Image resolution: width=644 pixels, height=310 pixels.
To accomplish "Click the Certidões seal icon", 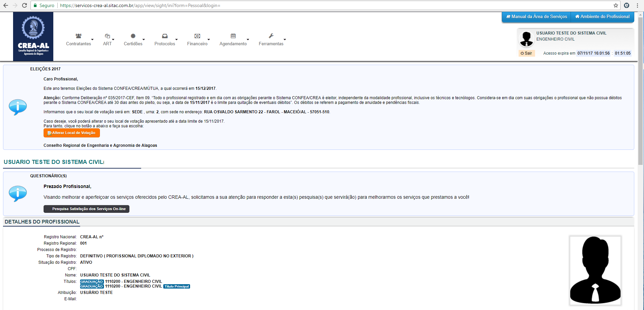I will click(133, 36).
